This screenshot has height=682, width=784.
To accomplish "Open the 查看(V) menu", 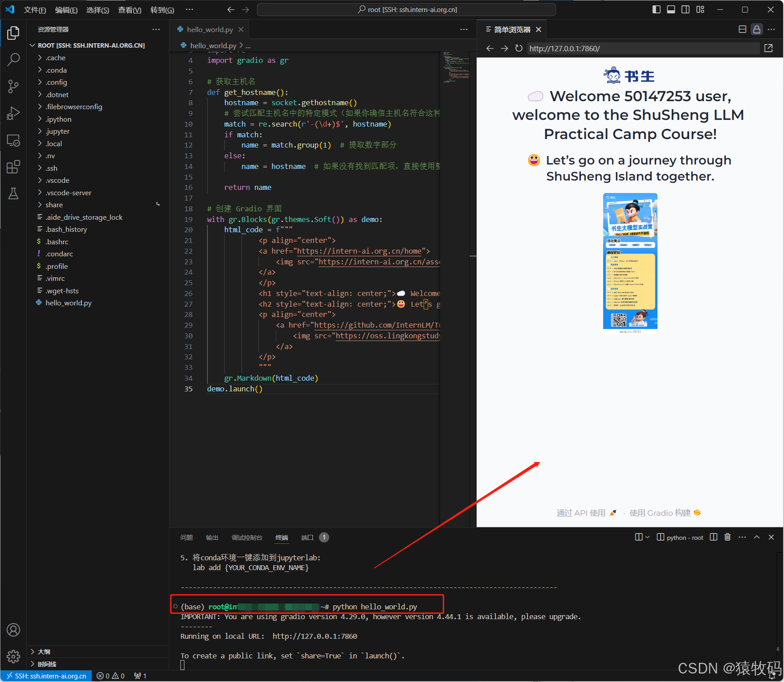I will point(130,10).
